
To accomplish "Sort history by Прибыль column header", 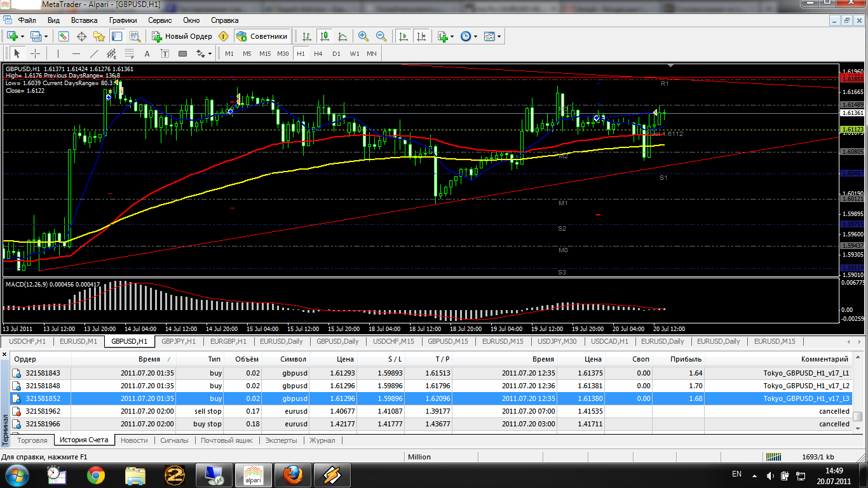I will pyautogui.click(x=678, y=359).
